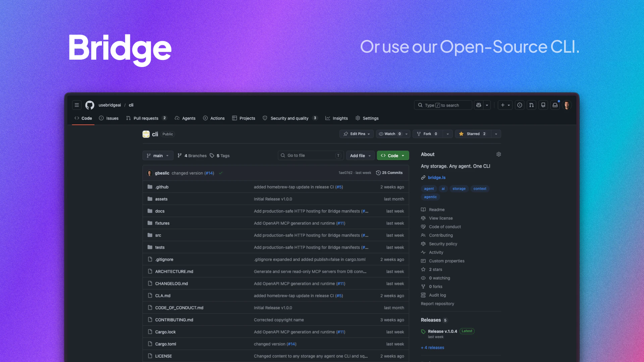Select the storage topic tag
Image resolution: width=644 pixels, height=362 pixels.
[459, 188]
